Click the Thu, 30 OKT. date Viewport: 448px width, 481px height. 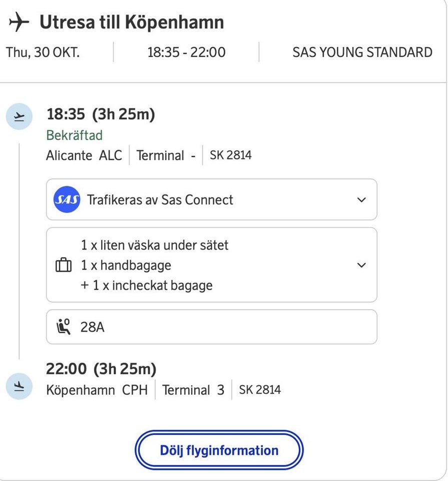coord(43,52)
